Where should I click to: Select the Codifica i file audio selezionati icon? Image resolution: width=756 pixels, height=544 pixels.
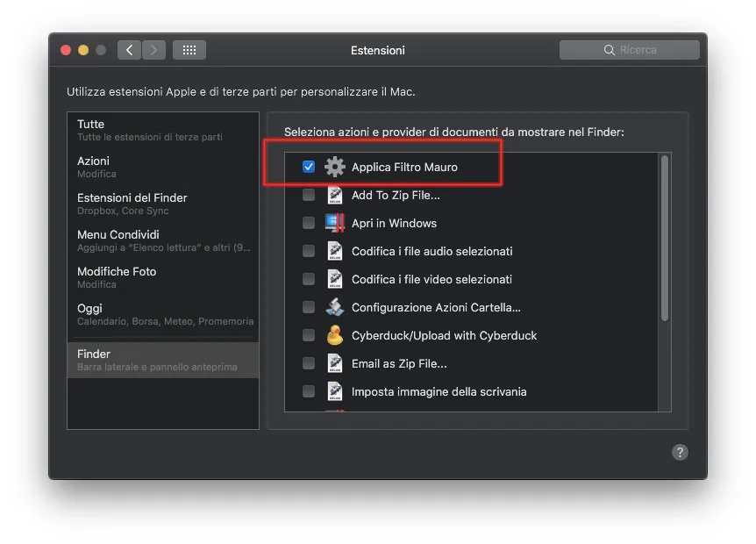[336, 251]
